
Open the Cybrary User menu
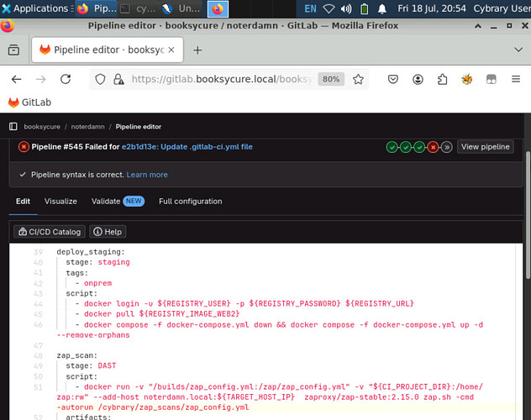[502, 8]
